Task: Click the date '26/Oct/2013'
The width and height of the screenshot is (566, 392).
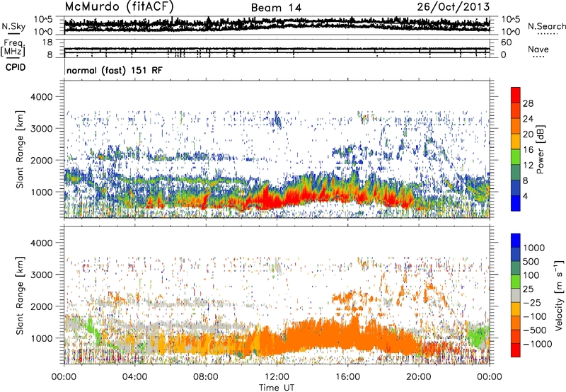Action: (454, 7)
